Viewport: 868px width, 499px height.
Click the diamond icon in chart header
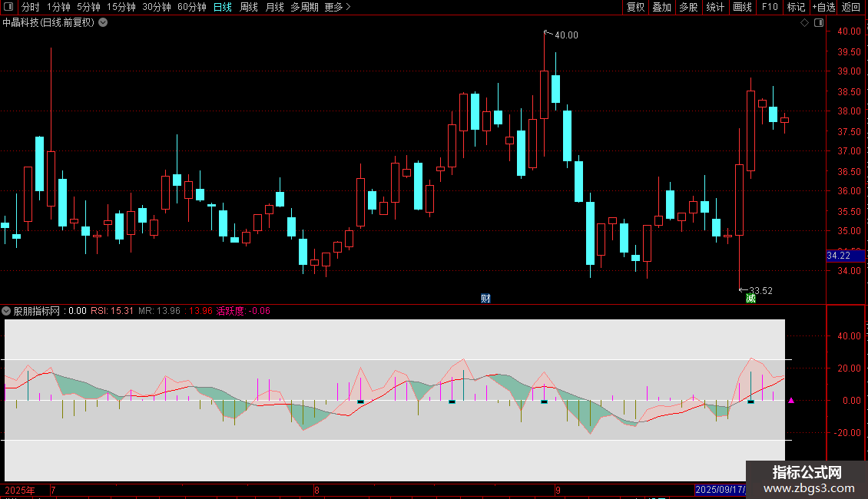click(804, 23)
